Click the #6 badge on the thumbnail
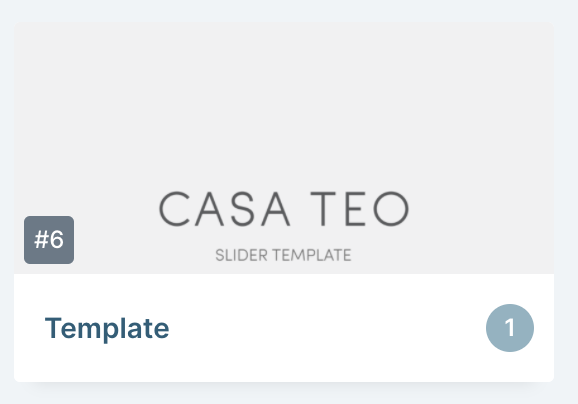This screenshot has height=404, width=578. 49,240
